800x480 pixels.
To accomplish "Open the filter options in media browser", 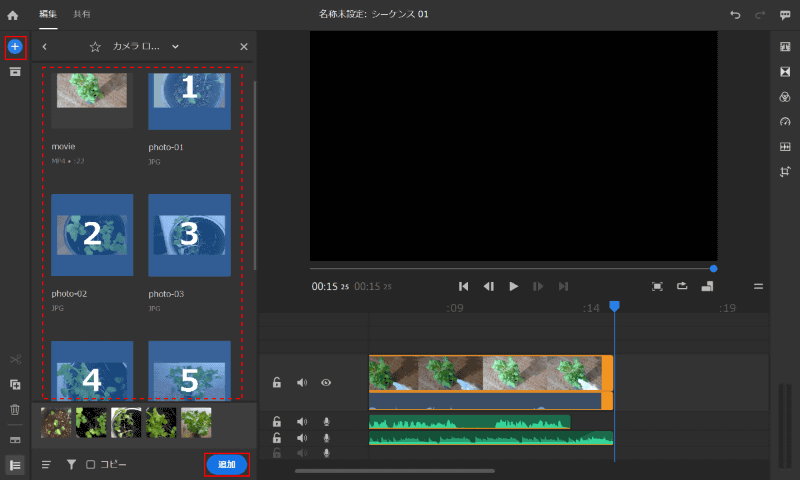I will [71, 464].
